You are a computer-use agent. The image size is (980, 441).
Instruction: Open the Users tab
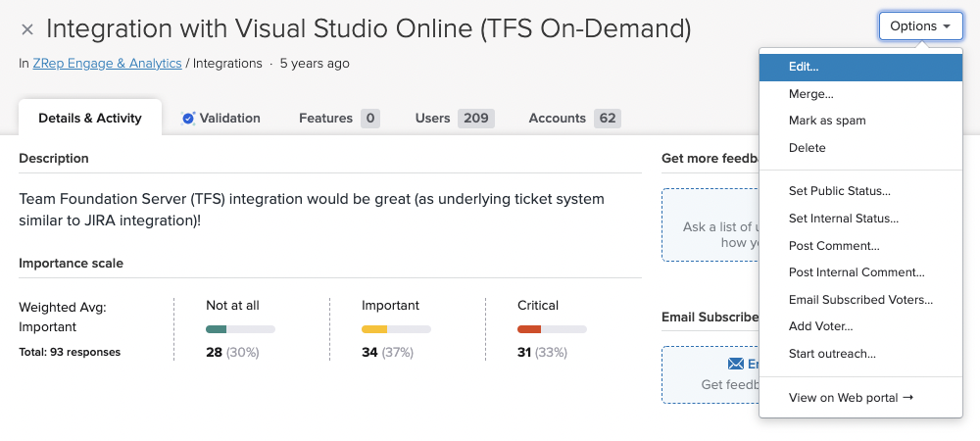pos(455,118)
